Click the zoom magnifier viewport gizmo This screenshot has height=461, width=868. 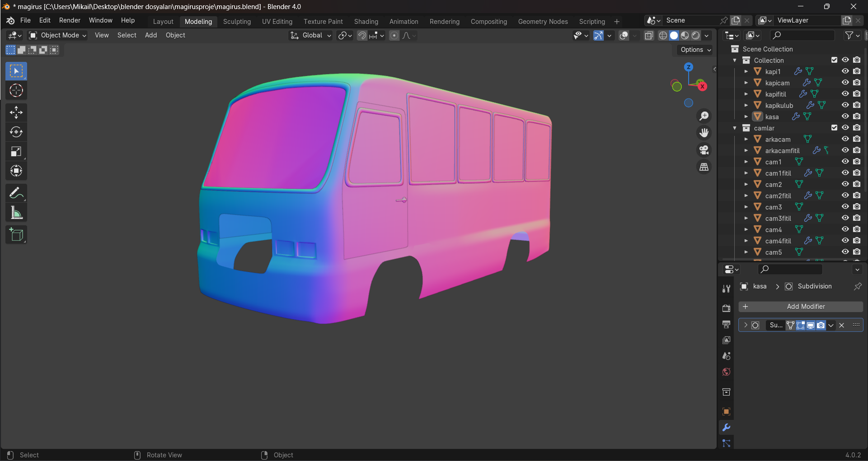tap(704, 116)
